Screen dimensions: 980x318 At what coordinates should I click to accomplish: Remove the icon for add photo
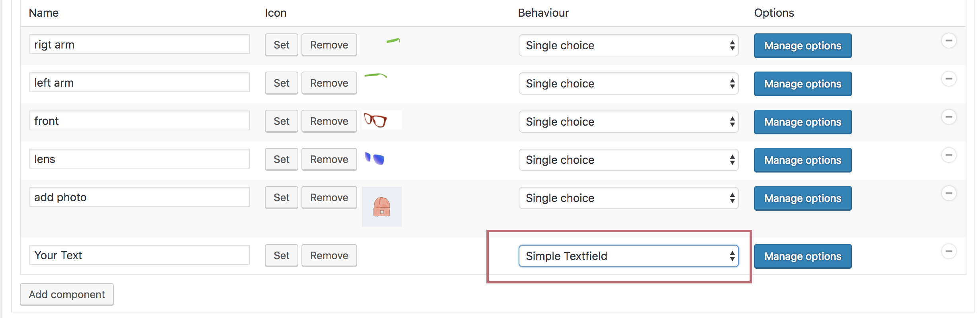329,198
